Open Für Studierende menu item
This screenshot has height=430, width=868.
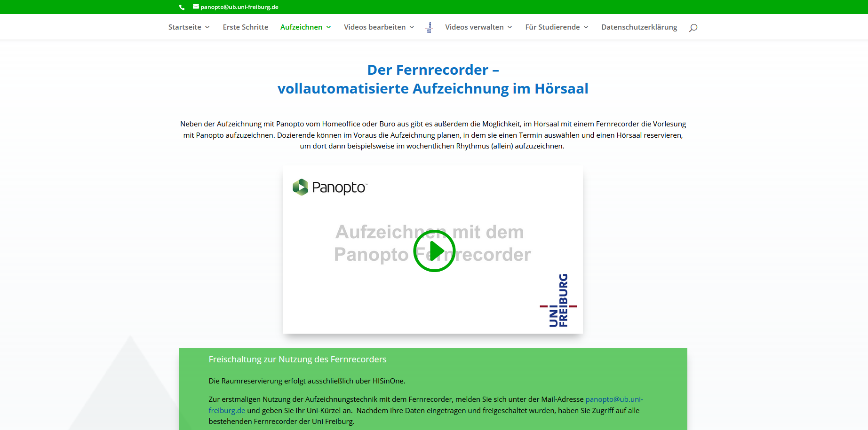[x=553, y=27]
